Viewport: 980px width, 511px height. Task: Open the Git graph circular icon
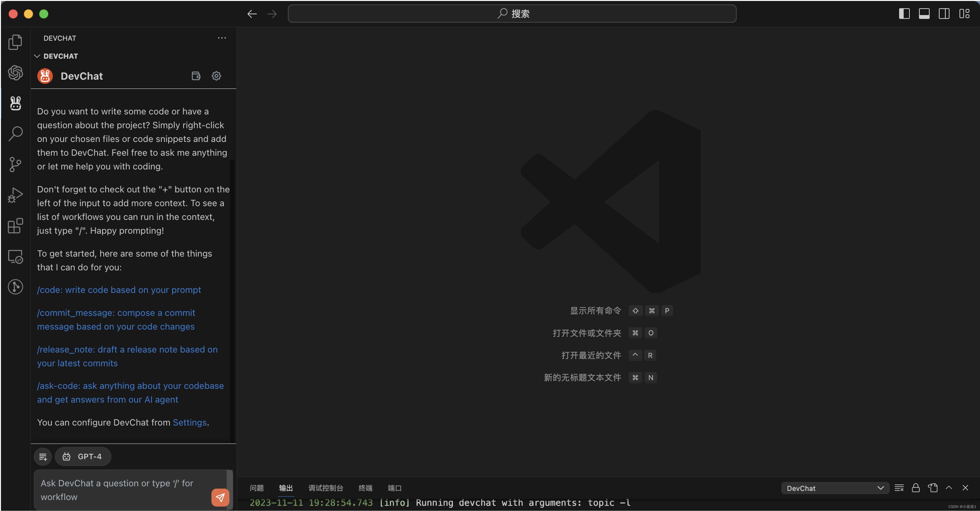[15, 287]
